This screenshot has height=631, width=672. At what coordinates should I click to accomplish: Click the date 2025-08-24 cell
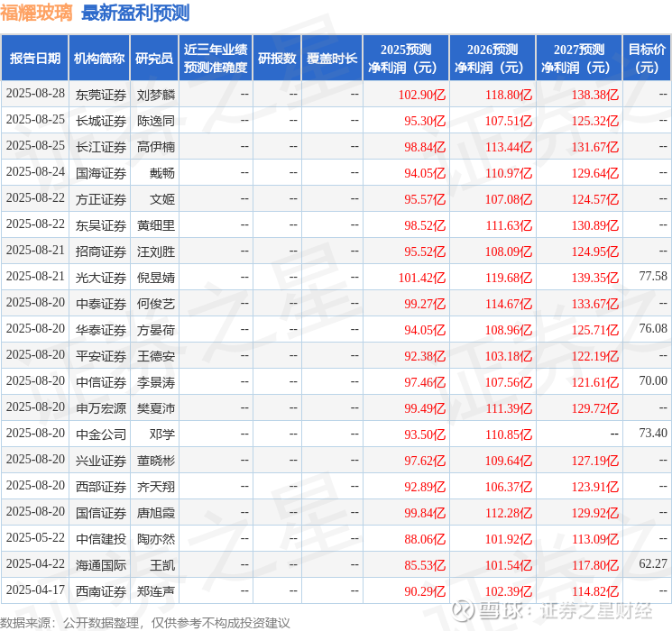(35, 172)
